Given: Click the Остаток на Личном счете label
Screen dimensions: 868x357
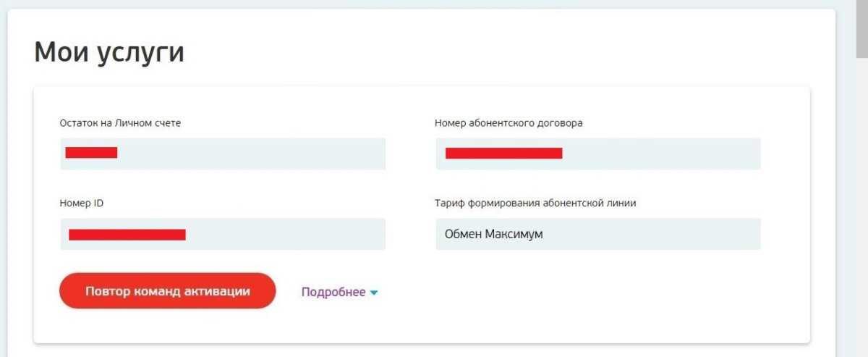Looking at the screenshot, I should point(120,123).
